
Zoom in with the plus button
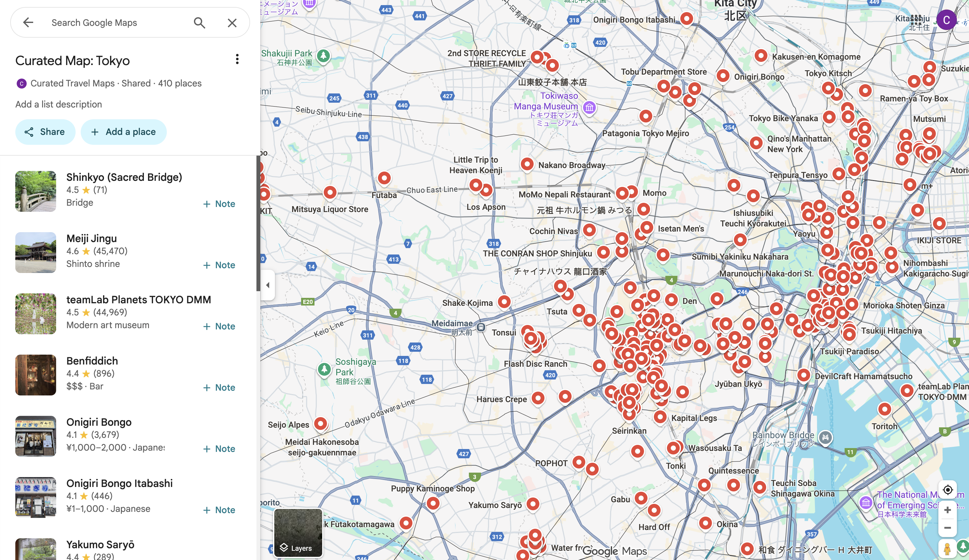click(947, 510)
